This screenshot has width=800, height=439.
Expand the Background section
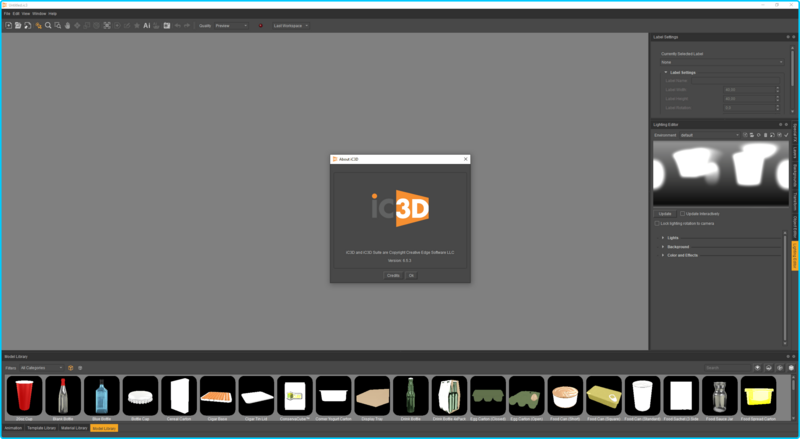663,247
